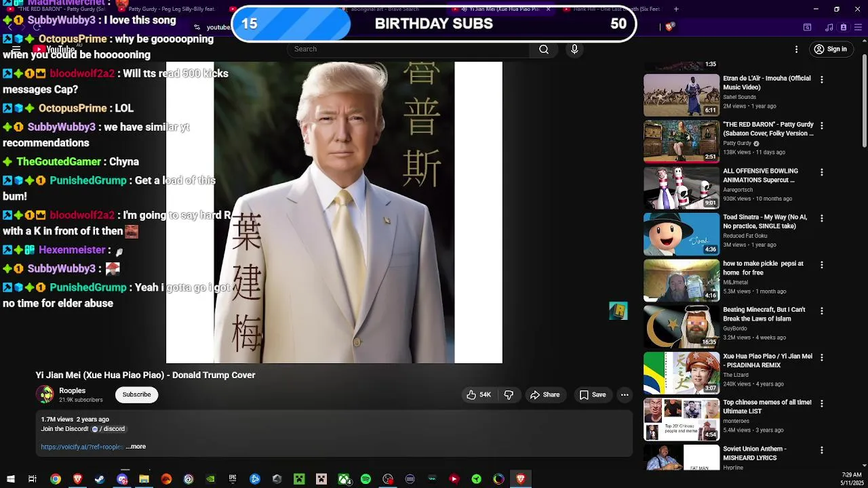Open Top chinese memes Ultimate LIST video
This screenshot has height=488, width=868.
[767, 407]
